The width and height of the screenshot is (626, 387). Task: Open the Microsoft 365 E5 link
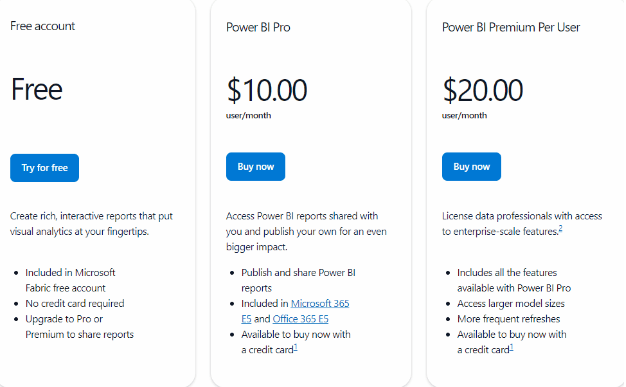pyautogui.click(x=295, y=311)
